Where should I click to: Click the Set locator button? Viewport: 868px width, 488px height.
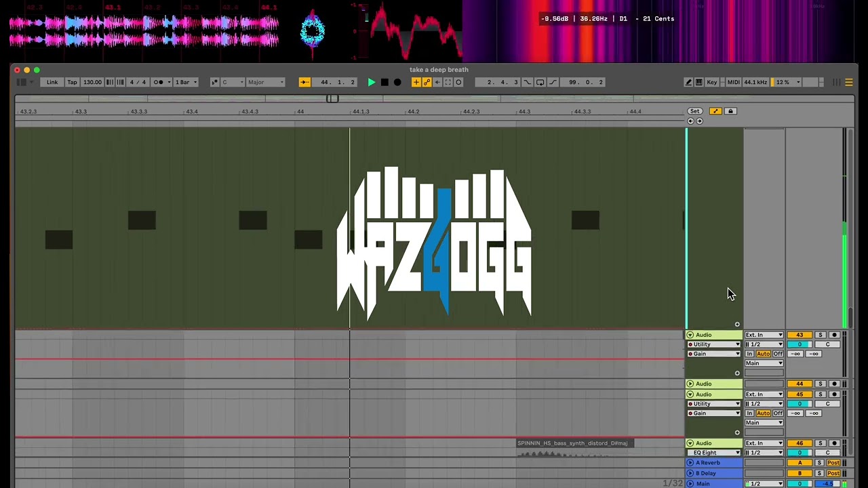click(694, 111)
